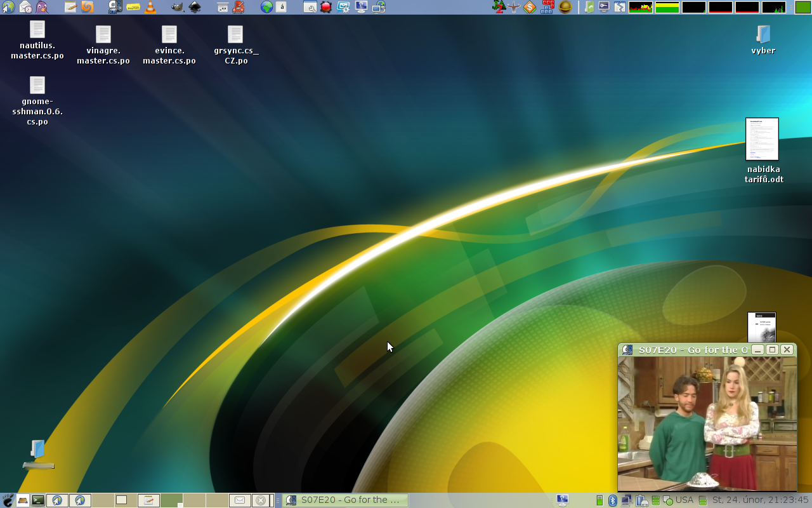Open the window with wrench settings launcher

click(310, 7)
